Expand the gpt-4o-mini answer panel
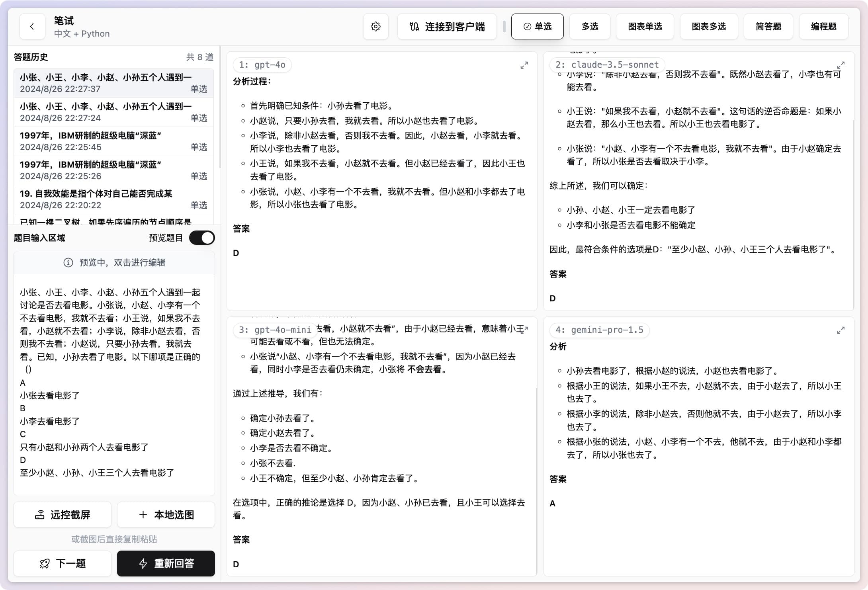Viewport: 868px width, 590px height. pyautogui.click(x=524, y=330)
